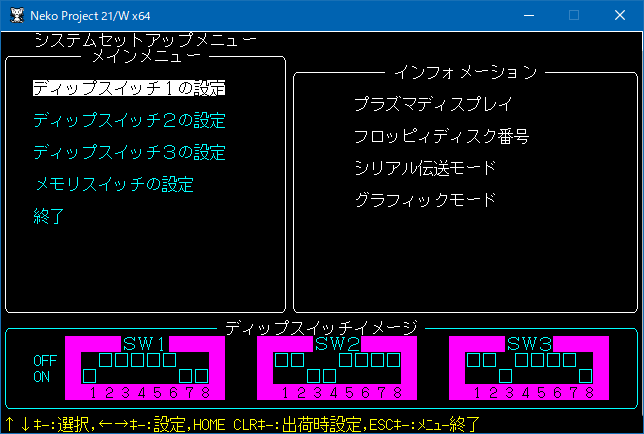Click フロッピィディスク番号 in information panel
The width and height of the screenshot is (644, 434).
coord(441,136)
